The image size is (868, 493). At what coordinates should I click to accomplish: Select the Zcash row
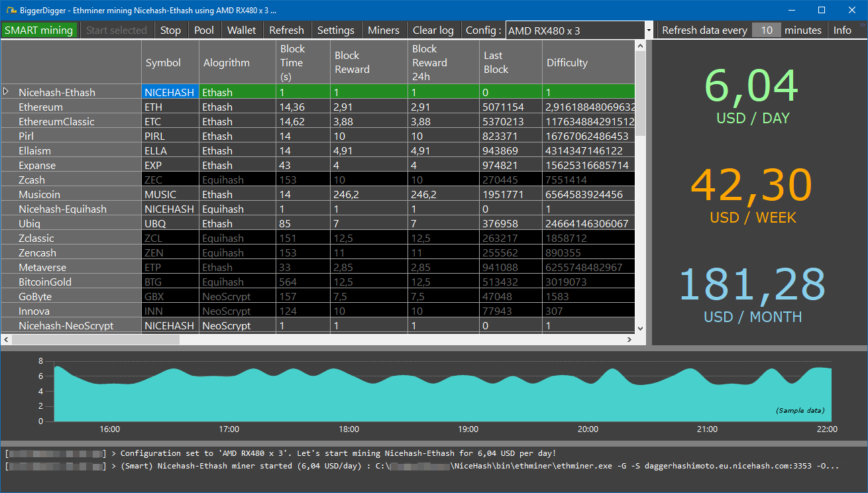(x=318, y=180)
